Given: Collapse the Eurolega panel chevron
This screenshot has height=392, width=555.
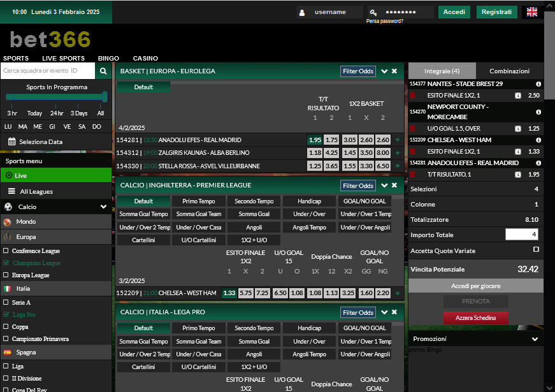Looking at the screenshot, I should pos(384,71).
